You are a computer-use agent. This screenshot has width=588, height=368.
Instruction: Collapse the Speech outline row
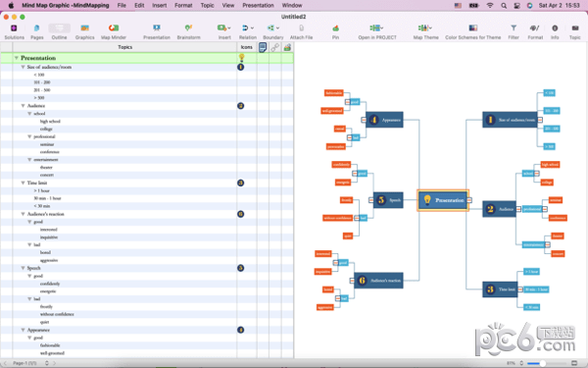click(23, 268)
